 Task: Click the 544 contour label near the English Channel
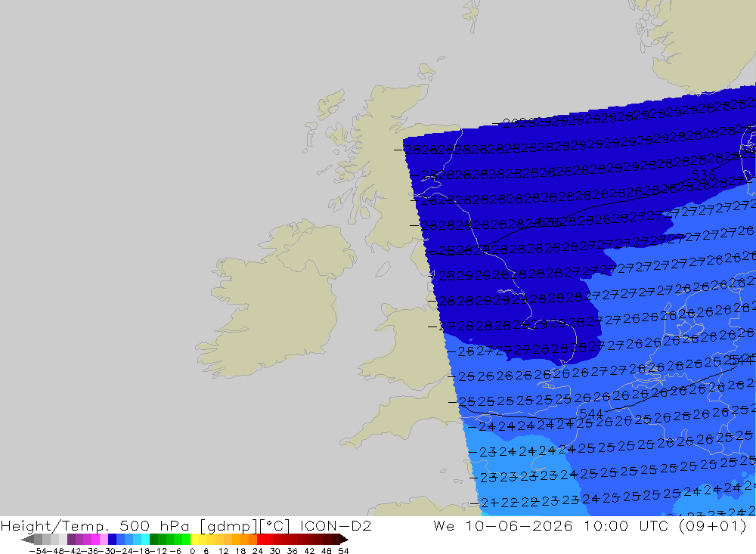coord(590,413)
